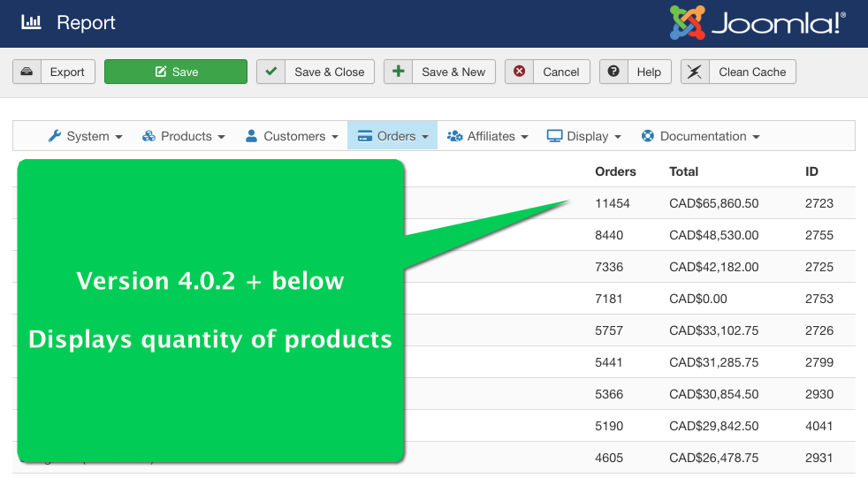The image size is (868, 478).
Task: Open the Orders menu
Action: click(392, 135)
